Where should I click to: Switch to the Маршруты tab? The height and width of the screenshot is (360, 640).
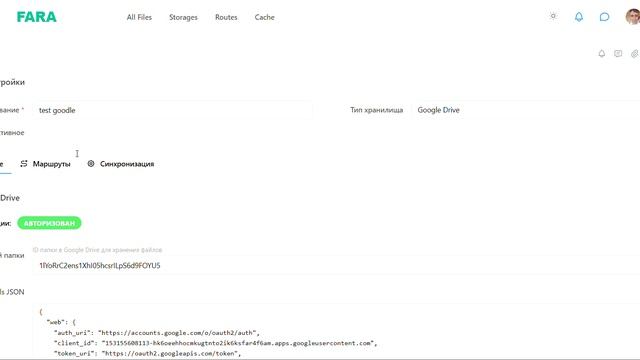pyautogui.click(x=45, y=164)
